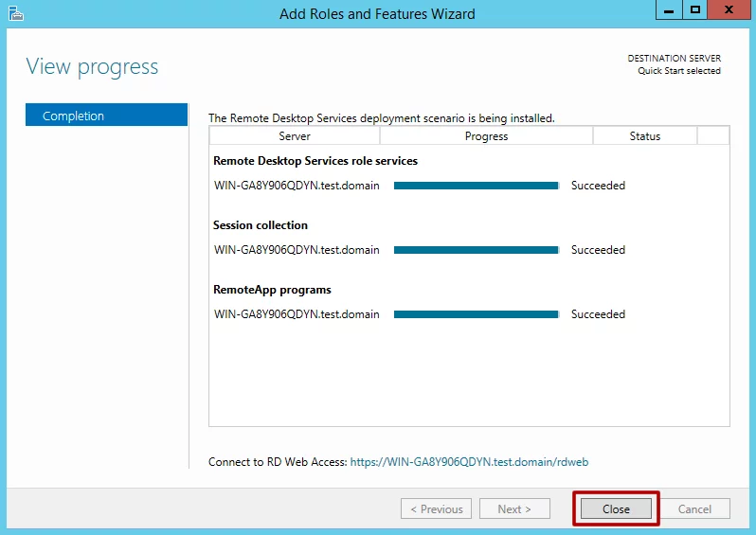This screenshot has width=756, height=535.
Task: Minimize the Add Roles and Features Wizard
Action: [x=669, y=10]
